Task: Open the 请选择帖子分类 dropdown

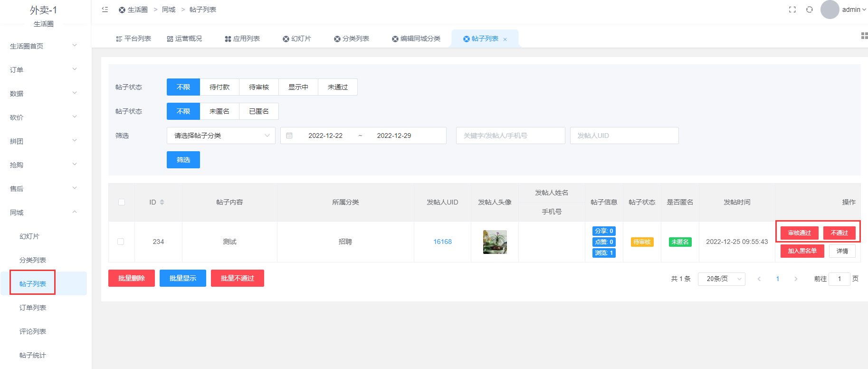Action: [x=221, y=136]
